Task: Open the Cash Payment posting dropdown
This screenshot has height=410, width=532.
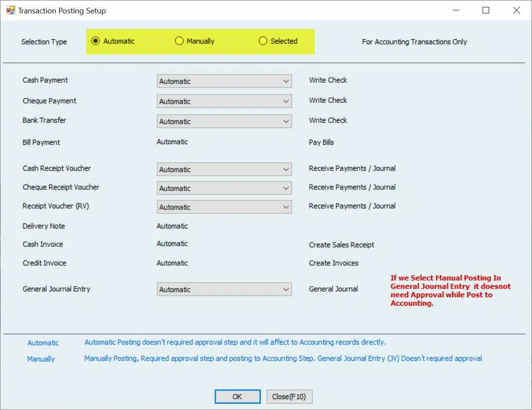Action: tap(224, 81)
